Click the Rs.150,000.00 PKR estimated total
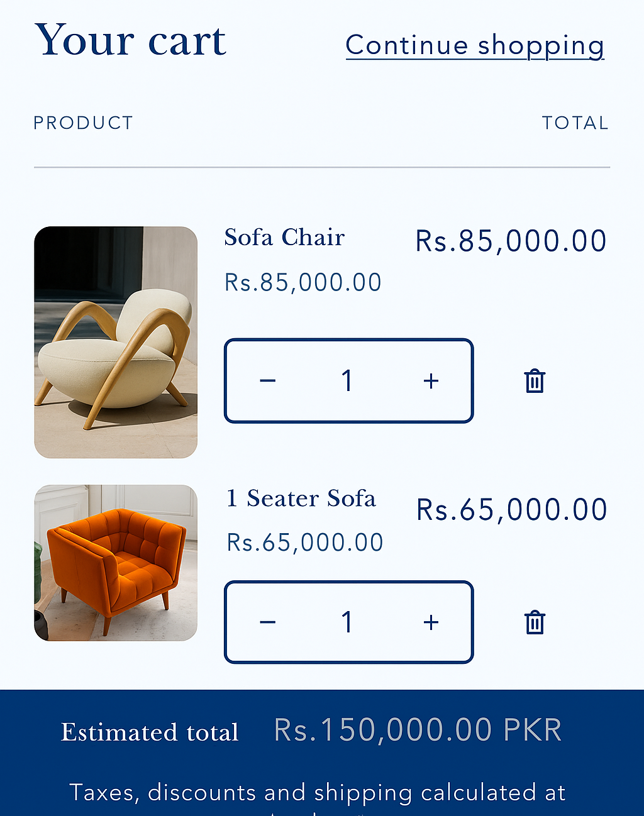The width and height of the screenshot is (644, 816). click(x=418, y=731)
